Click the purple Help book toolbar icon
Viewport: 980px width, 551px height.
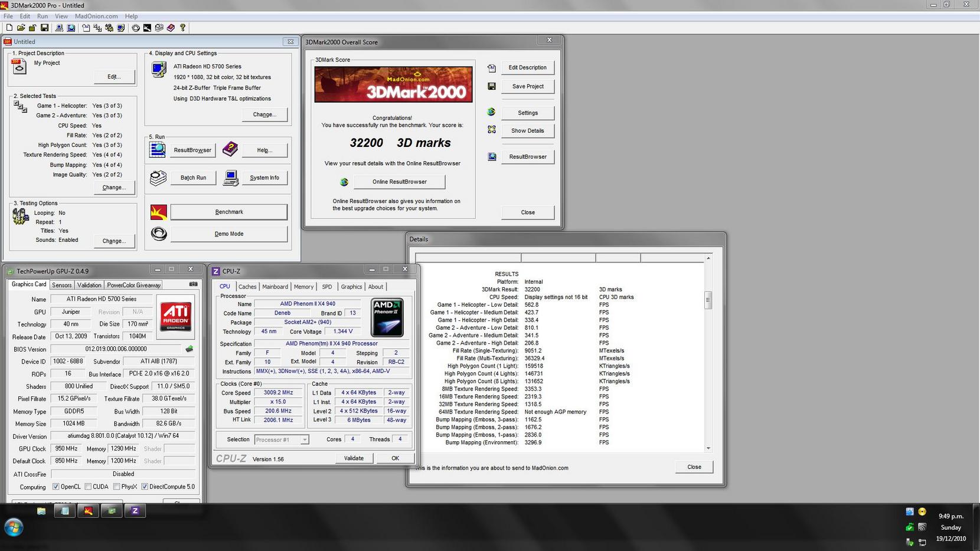click(x=171, y=28)
